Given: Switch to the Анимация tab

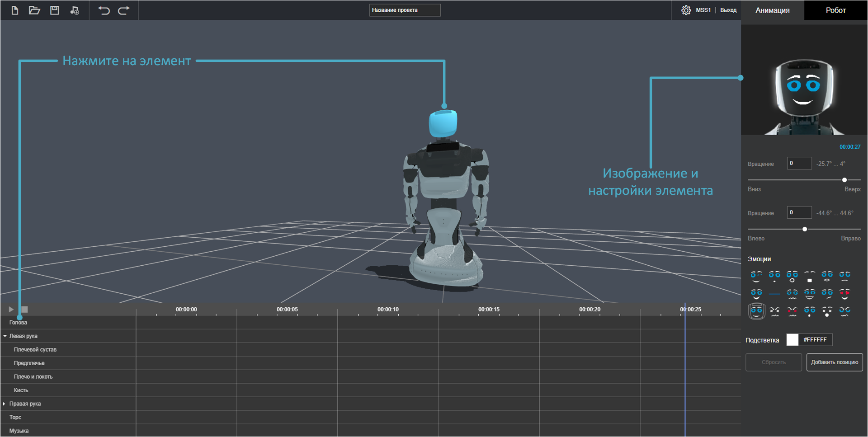Looking at the screenshot, I should (x=772, y=10).
